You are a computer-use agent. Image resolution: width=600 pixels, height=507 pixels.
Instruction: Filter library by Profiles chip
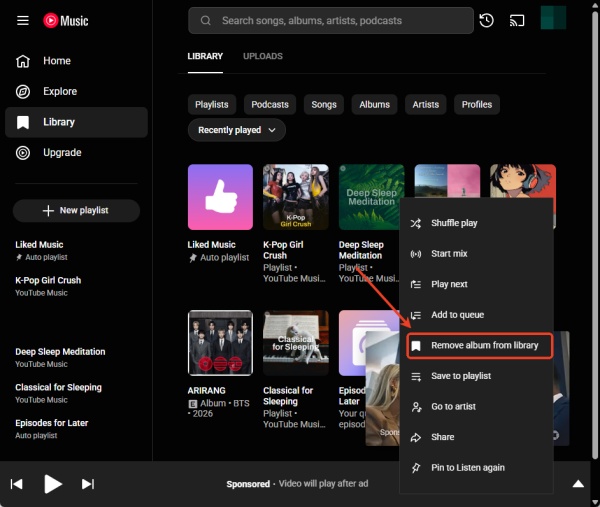coord(477,104)
